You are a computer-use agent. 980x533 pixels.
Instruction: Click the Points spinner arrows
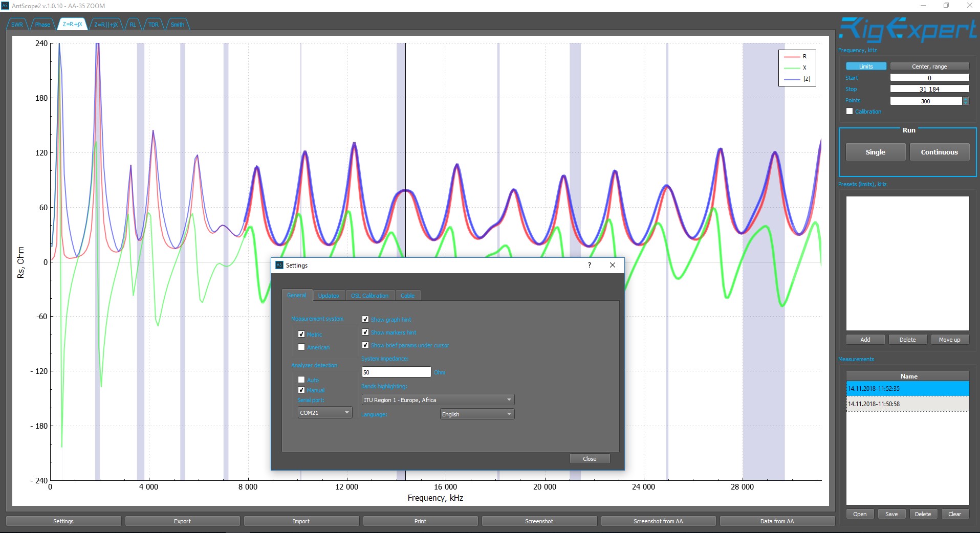pyautogui.click(x=966, y=101)
